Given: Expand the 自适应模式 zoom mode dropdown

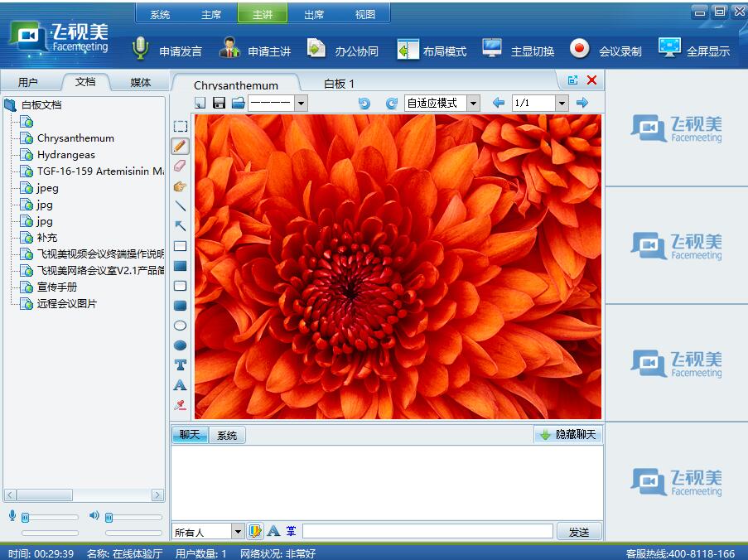Looking at the screenshot, I should point(473,104).
